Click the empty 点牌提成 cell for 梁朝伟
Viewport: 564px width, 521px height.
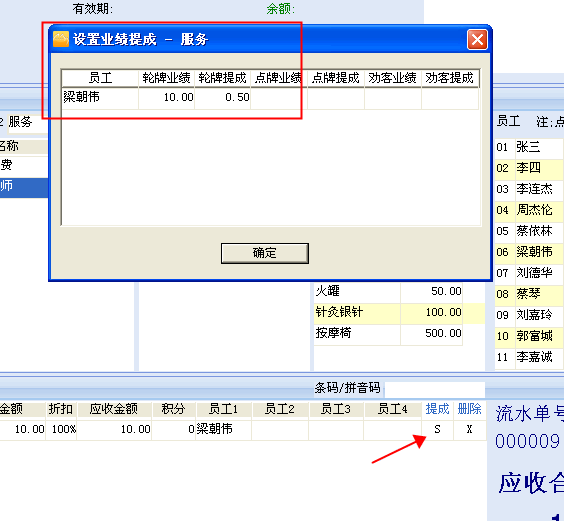click(x=336, y=98)
